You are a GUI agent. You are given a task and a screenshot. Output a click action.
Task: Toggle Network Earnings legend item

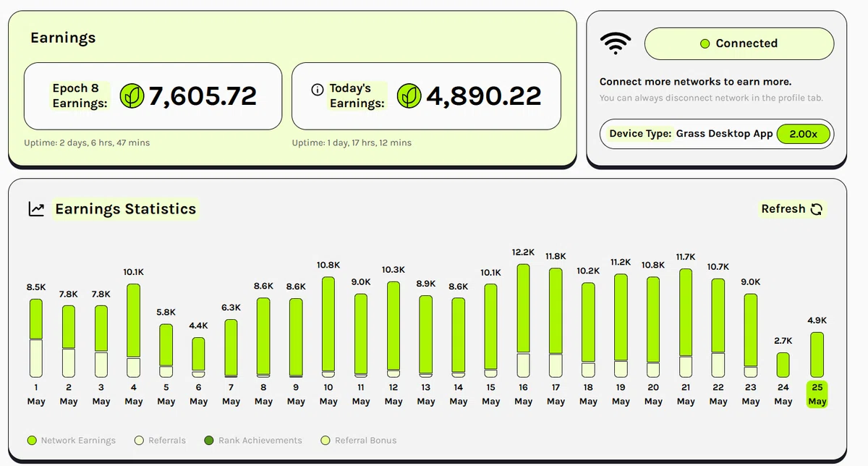[71, 440]
